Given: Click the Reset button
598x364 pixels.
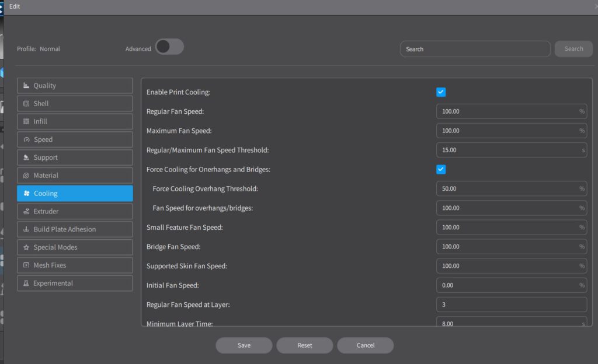Looking at the screenshot, I should 304,345.
